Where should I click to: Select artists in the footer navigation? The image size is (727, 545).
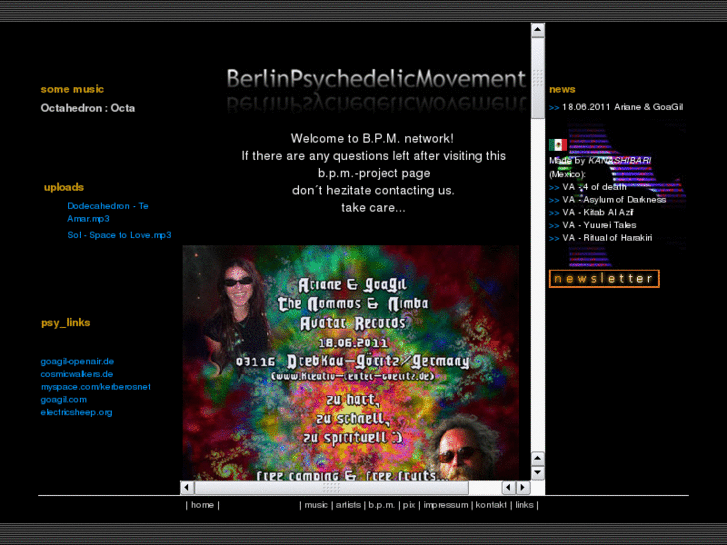348,505
